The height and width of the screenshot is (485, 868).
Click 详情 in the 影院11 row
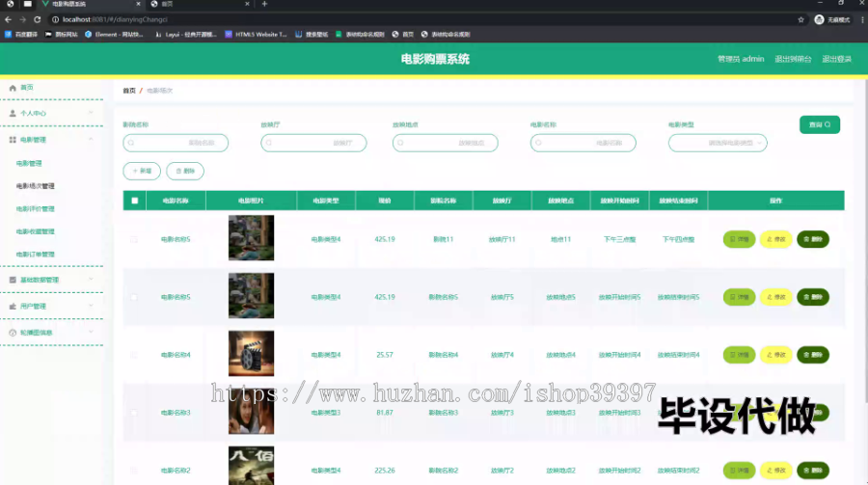739,239
